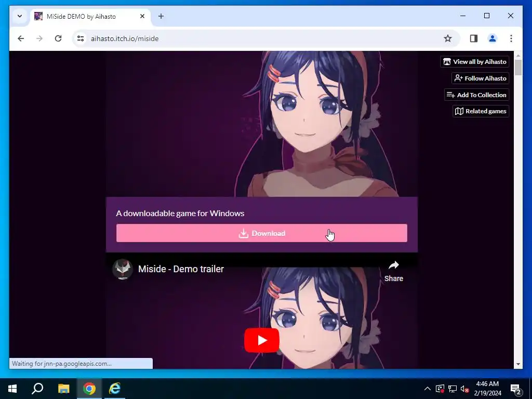Open the clock showing 4:46 AM

[x=487, y=389]
